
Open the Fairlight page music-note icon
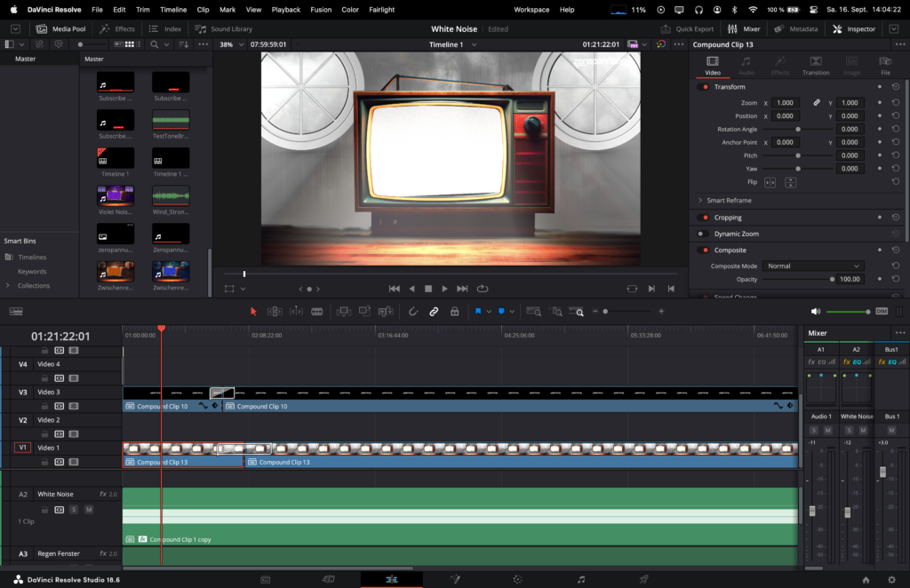coord(581,579)
